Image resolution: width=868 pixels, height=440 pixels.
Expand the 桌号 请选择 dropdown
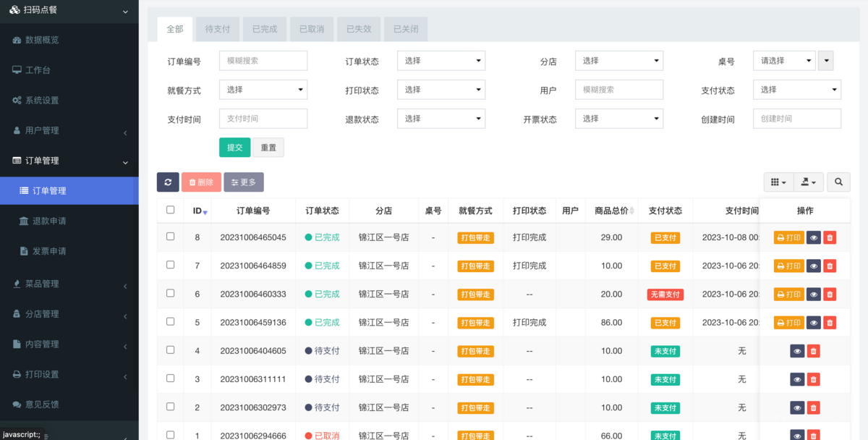click(x=784, y=61)
